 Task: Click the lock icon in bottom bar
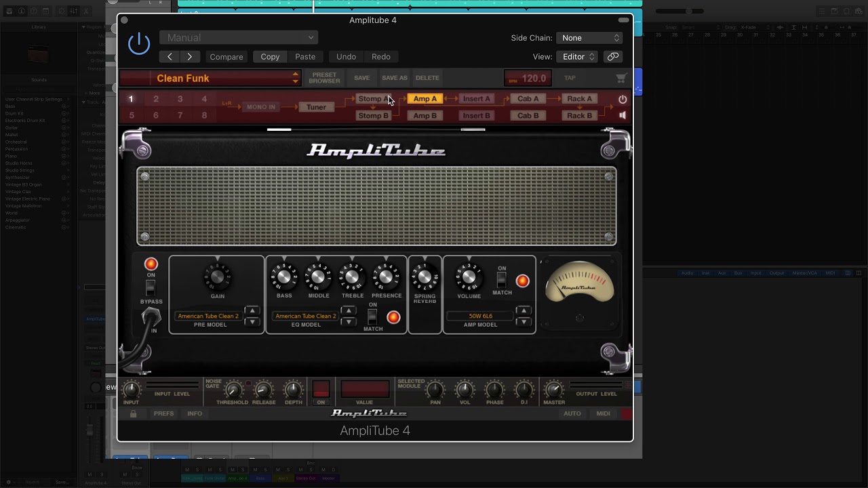coord(133,413)
